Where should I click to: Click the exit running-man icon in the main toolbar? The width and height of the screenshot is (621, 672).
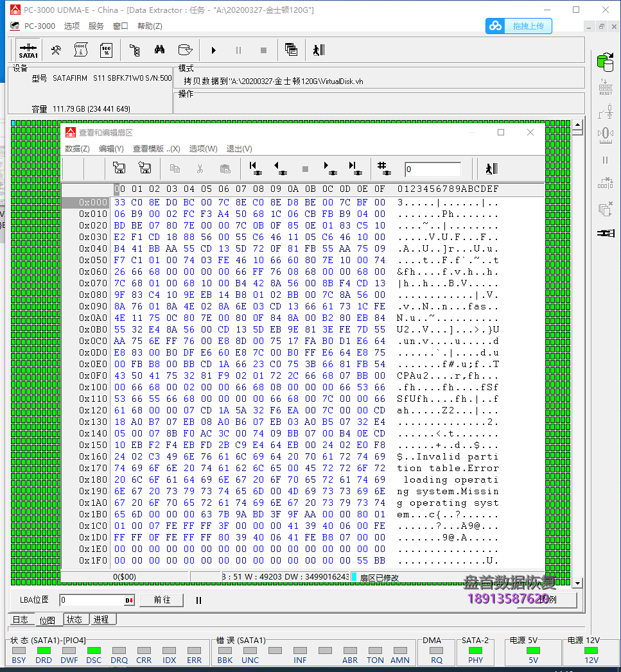tap(319, 50)
